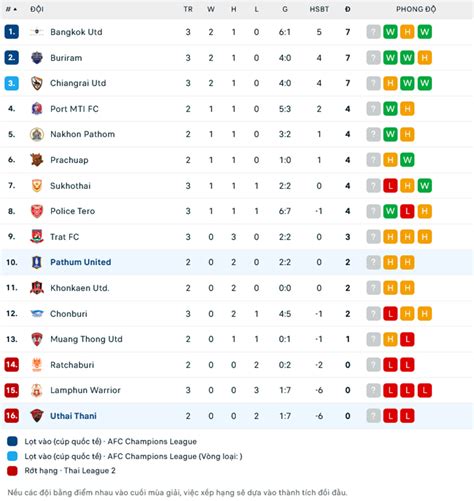Click the Bangkok Utd team logo
The image size is (474, 501).
[37, 32]
